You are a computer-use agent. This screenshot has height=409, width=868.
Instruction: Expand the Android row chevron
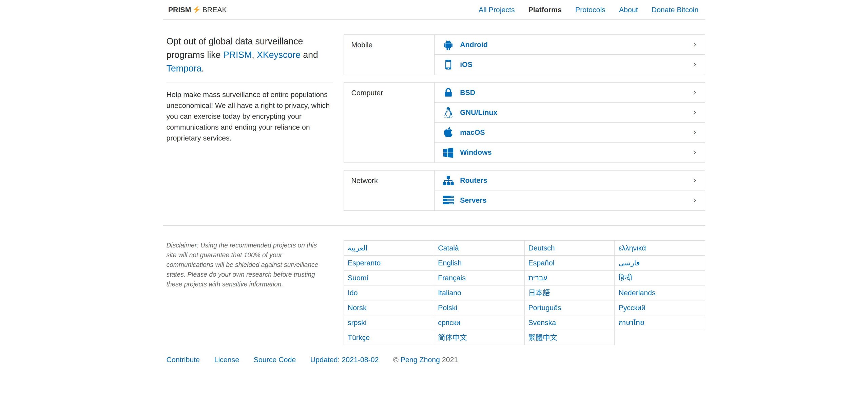tap(694, 45)
